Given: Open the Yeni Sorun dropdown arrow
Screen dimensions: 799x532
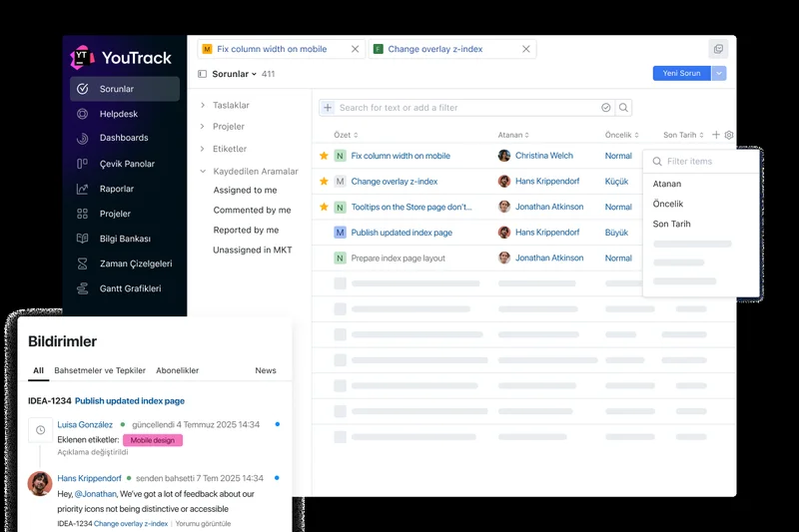Looking at the screenshot, I should click(719, 73).
